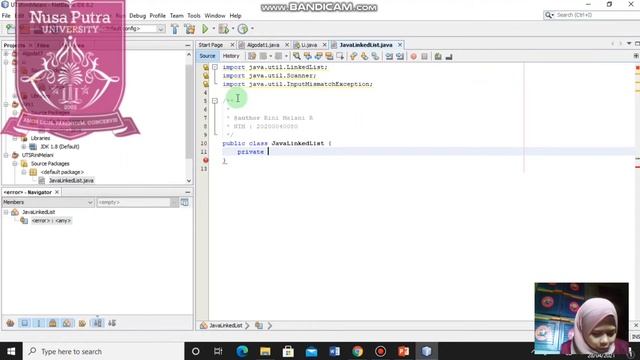Expand the JDK 1.8 (Default) library node
The width and height of the screenshot is (640, 360).
[24, 147]
